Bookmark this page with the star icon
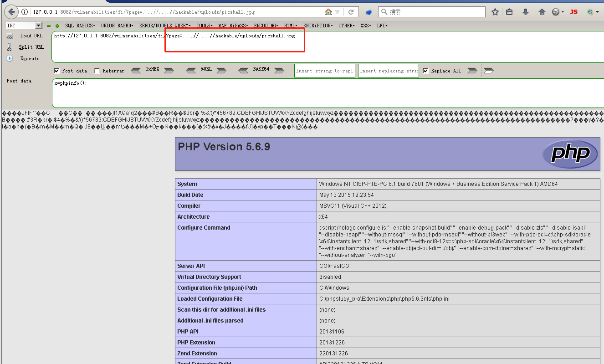The width and height of the screenshot is (604, 364). tap(495, 12)
